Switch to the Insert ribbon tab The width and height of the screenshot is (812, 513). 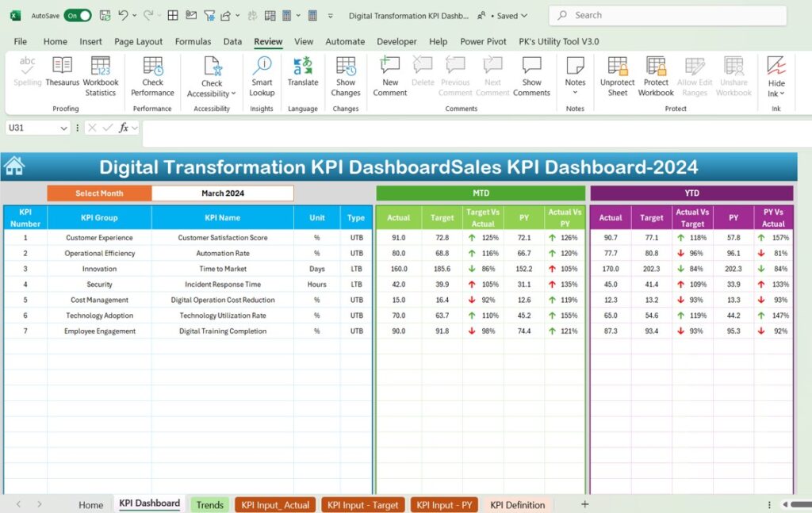[90, 41]
